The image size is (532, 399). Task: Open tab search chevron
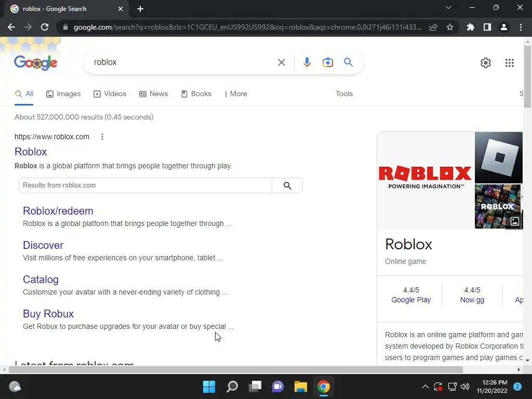[448, 7]
